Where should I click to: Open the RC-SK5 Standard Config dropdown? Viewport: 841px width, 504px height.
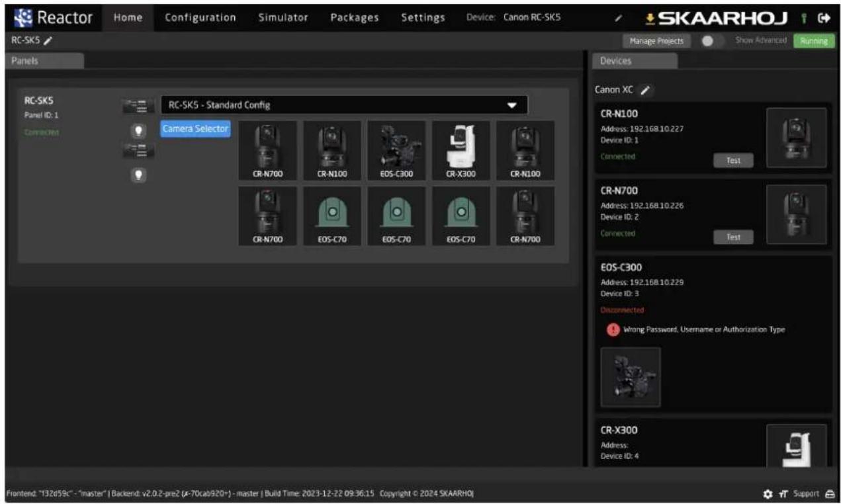click(x=344, y=105)
